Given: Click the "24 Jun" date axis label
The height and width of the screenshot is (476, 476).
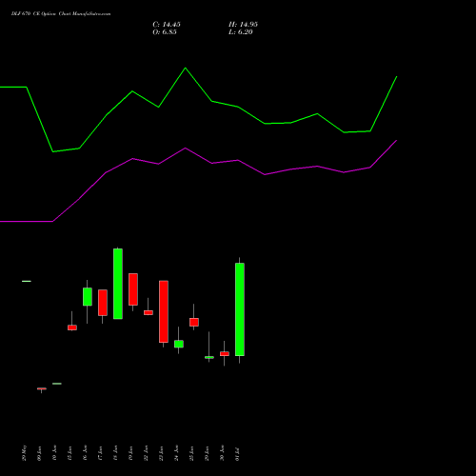Looking at the screenshot, I should pos(177,453).
